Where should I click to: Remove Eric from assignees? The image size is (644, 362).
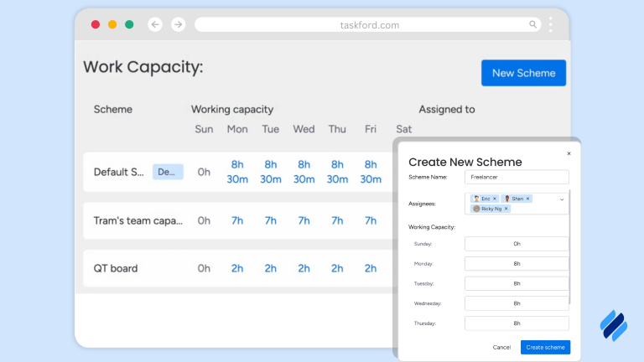495,199
